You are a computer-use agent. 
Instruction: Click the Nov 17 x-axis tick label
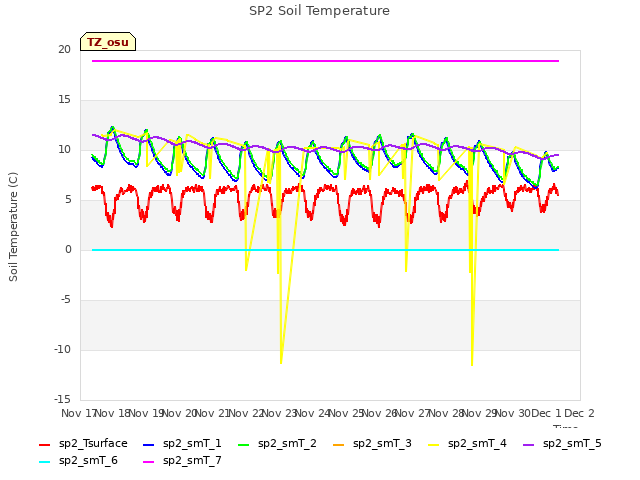pyautogui.click(x=78, y=413)
